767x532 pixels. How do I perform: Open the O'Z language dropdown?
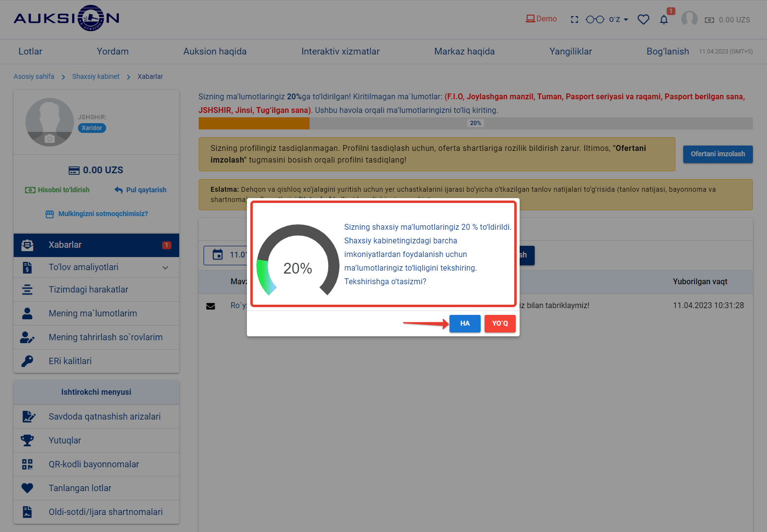[x=618, y=19]
